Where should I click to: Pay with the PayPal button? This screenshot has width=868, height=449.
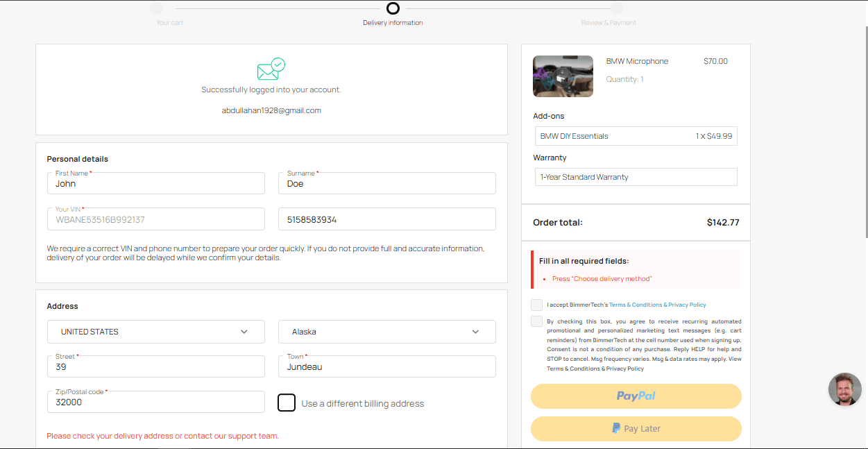(x=636, y=396)
